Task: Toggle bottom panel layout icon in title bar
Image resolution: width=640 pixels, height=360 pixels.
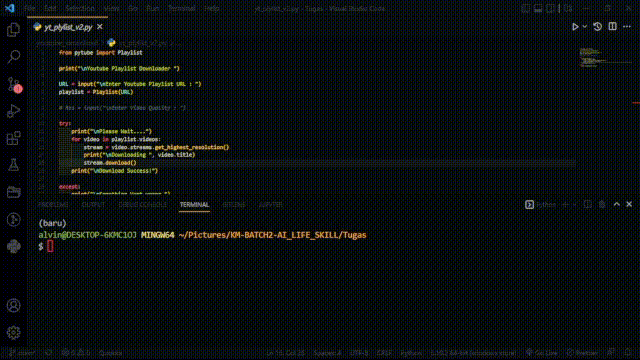Action: [538, 8]
